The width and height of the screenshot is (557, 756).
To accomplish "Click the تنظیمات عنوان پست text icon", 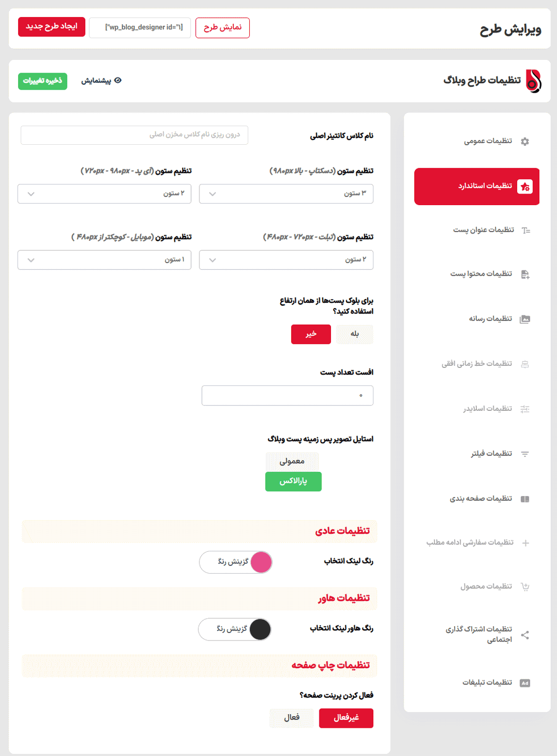I will point(526,230).
